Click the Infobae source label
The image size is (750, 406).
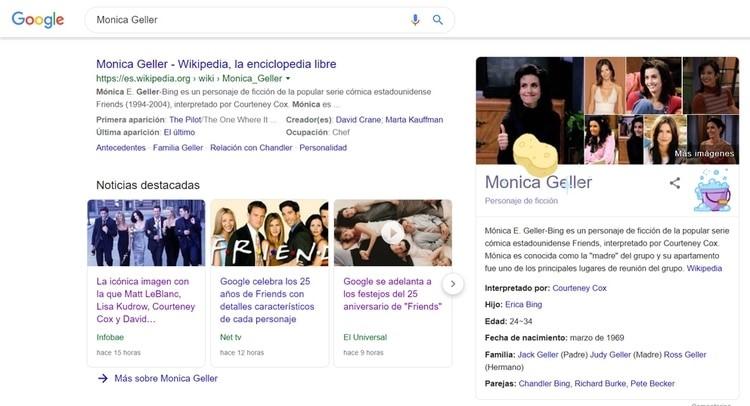tap(110, 337)
